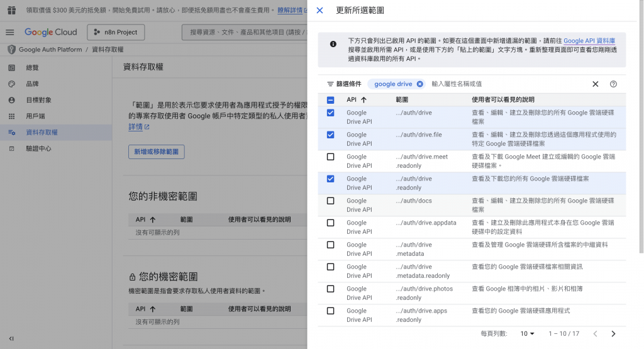Click the Google Auth Platform breadcrumb
Image resolution: width=644 pixels, height=349 pixels.
click(50, 49)
